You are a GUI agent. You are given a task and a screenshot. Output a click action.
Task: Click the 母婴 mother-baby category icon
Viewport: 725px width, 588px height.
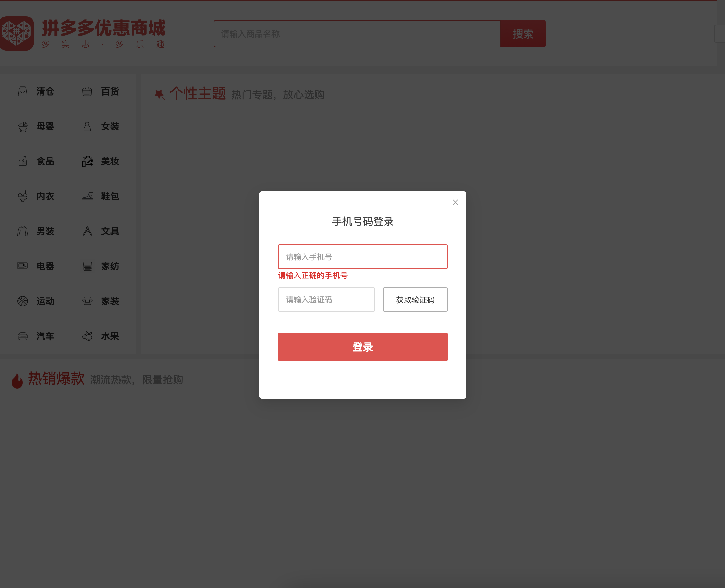click(22, 126)
